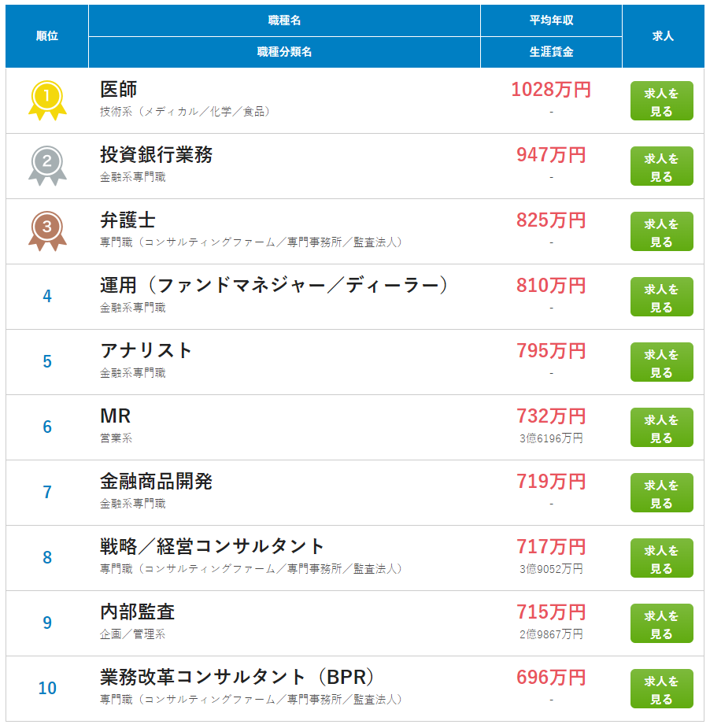
Task: Open 求人を見る for 弁護士
Action: click(x=661, y=231)
